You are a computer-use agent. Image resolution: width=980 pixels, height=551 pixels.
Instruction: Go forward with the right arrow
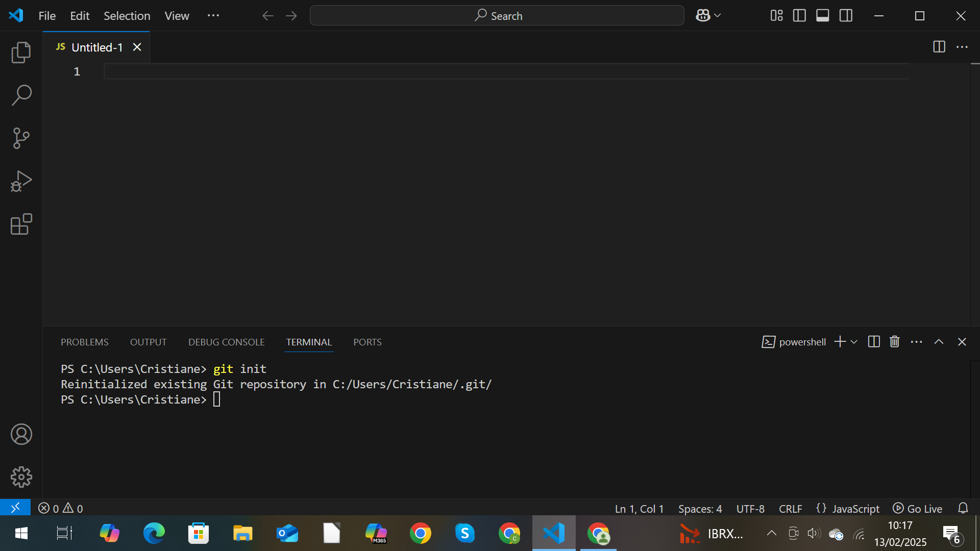(291, 16)
